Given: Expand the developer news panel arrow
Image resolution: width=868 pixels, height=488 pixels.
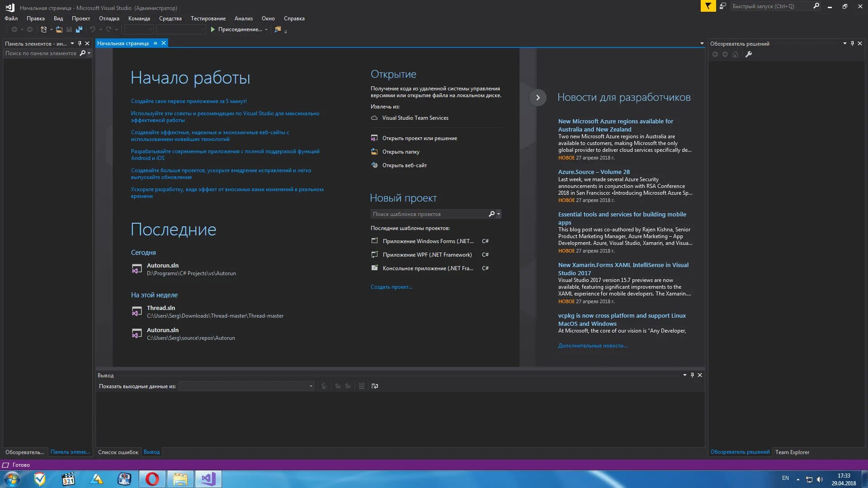Looking at the screenshot, I should point(538,98).
